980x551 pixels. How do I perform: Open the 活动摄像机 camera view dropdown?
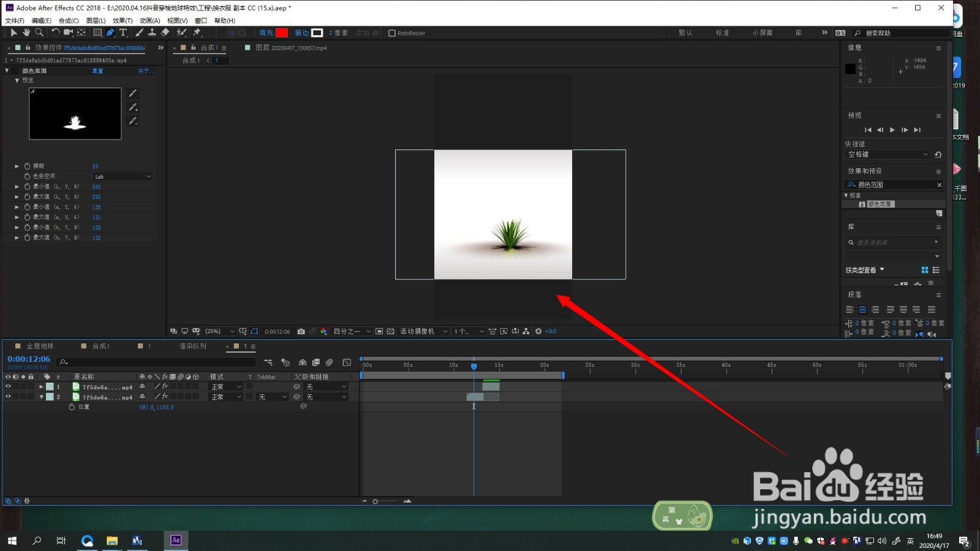[424, 331]
